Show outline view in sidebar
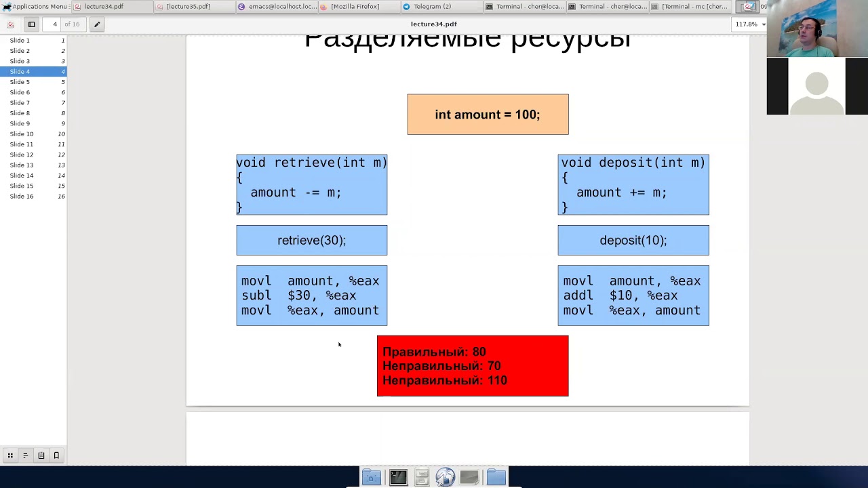This screenshot has height=488, width=868. tap(25, 455)
